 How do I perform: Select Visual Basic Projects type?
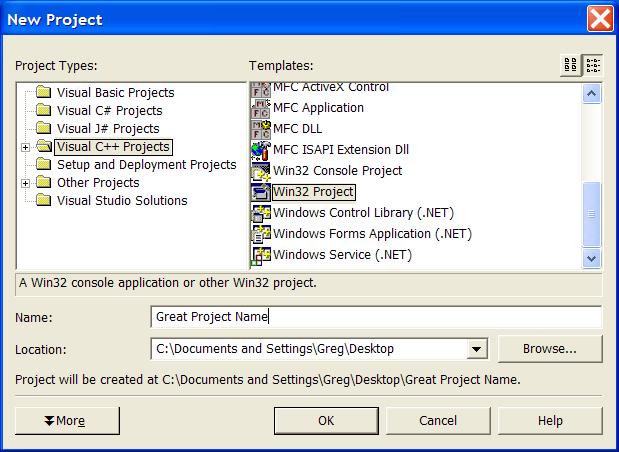click(x=116, y=92)
